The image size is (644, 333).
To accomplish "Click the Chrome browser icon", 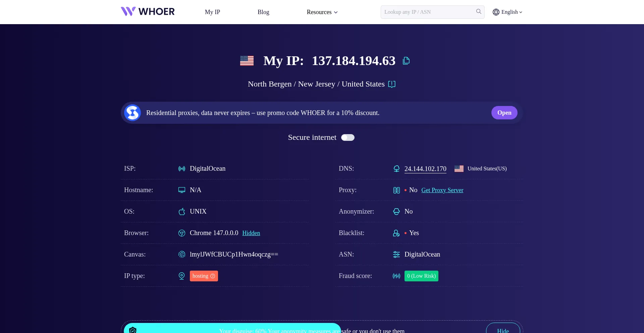I will [x=182, y=233].
